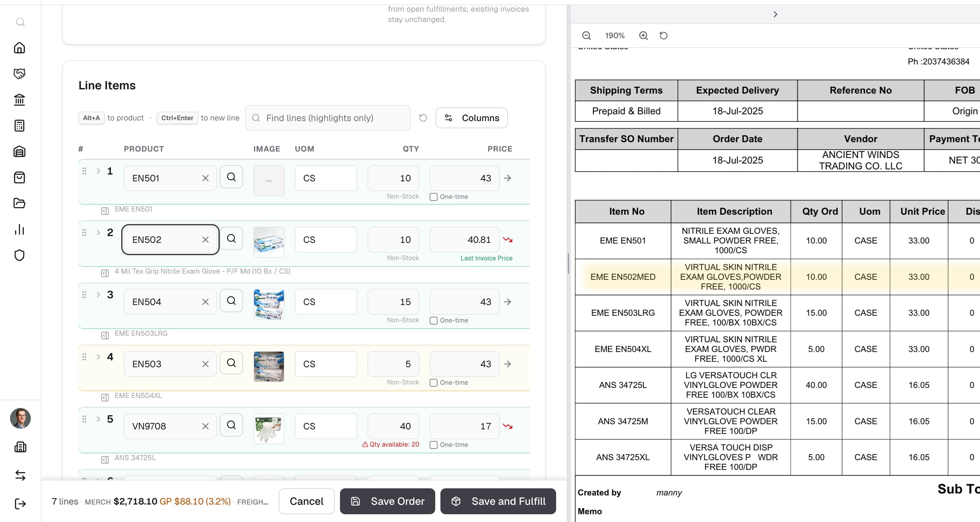Toggle One-time checkbox on the VN9708 line
The image size is (980, 522).
[433, 445]
